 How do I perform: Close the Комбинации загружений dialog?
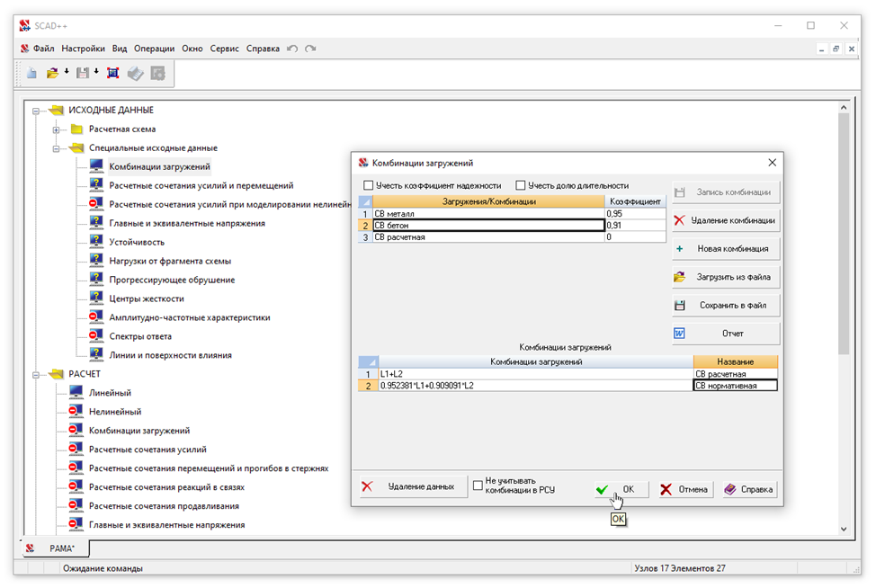click(772, 163)
